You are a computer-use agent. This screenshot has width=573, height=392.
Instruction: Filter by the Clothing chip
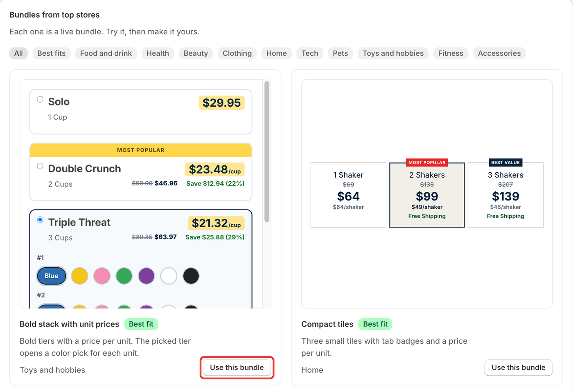237,53
